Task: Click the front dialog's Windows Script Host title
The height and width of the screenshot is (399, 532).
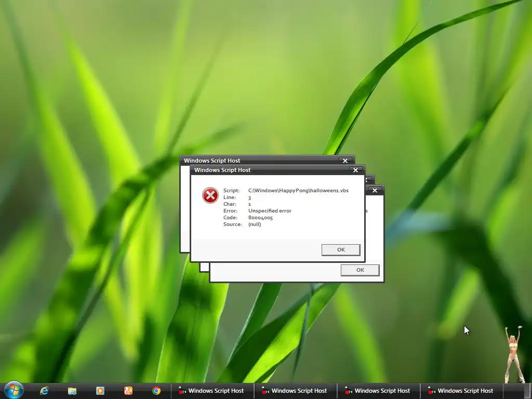Action: pos(222,170)
